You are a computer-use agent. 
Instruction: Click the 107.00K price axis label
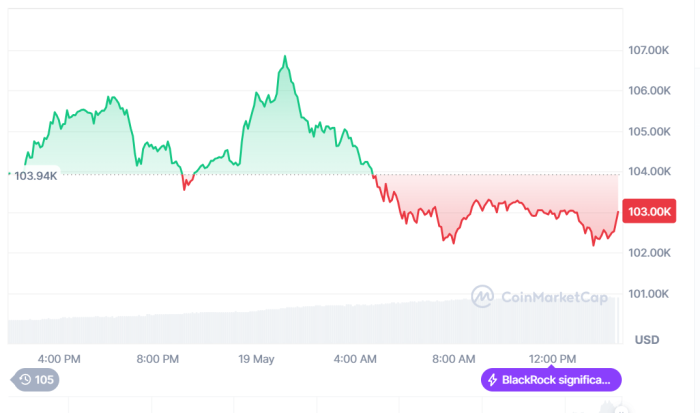(x=648, y=50)
